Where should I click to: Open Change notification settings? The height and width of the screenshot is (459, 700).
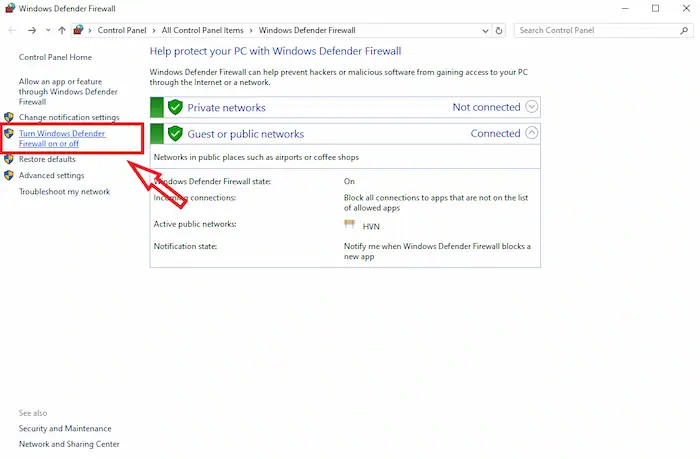click(69, 117)
